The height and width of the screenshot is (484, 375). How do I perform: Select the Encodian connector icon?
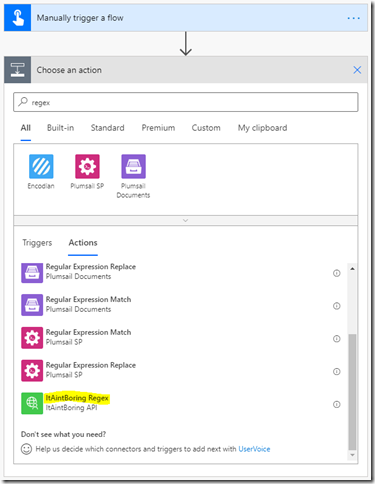tap(41, 166)
